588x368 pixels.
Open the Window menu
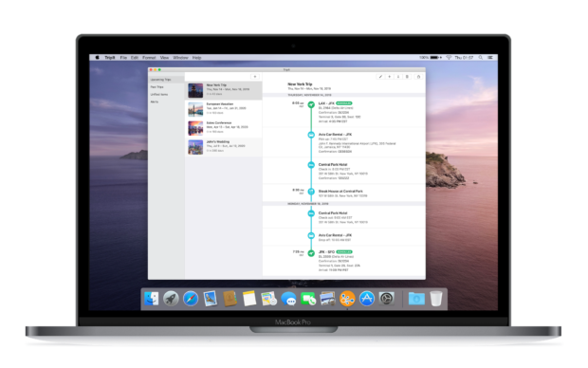tap(180, 58)
